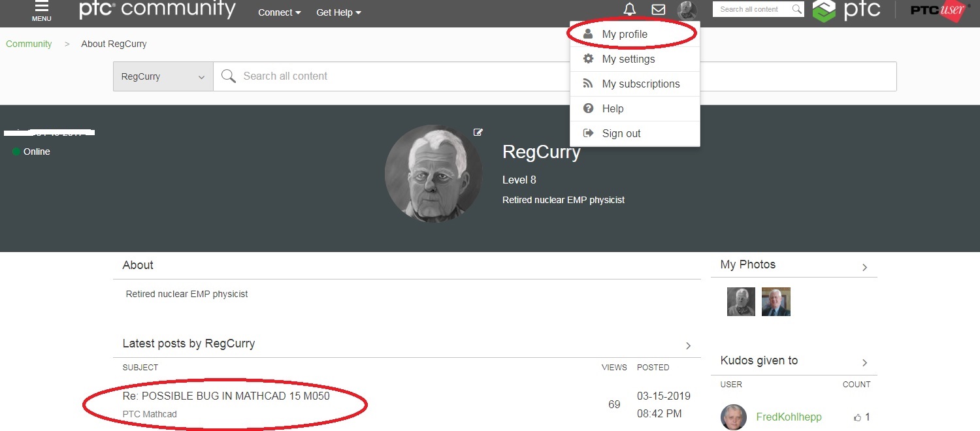Image resolution: width=980 pixels, height=431 pixels.
Task: Expand the Get Help dropdown
Action: 338,12
